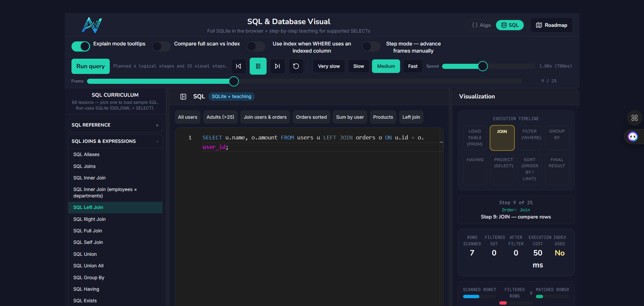Collapse the SQL editor panel icon

point(183,97)
